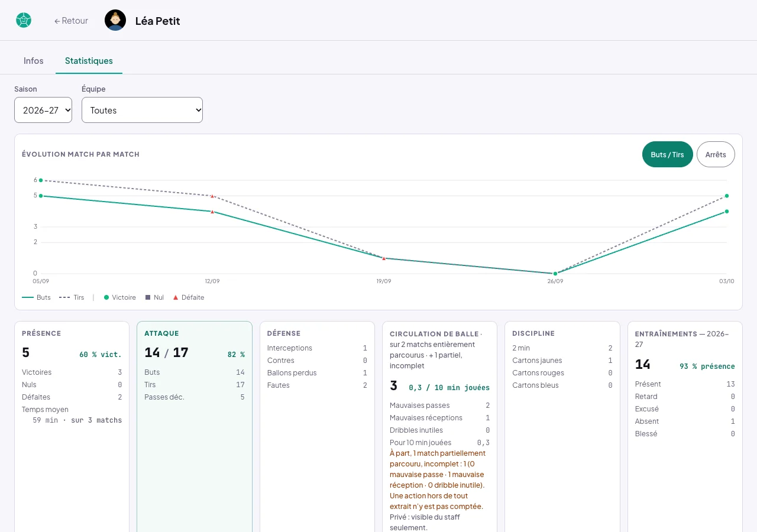The height and width of the screenshot is (532, 757).
Task: Click the Présence card heading
Action: (41, 333)
